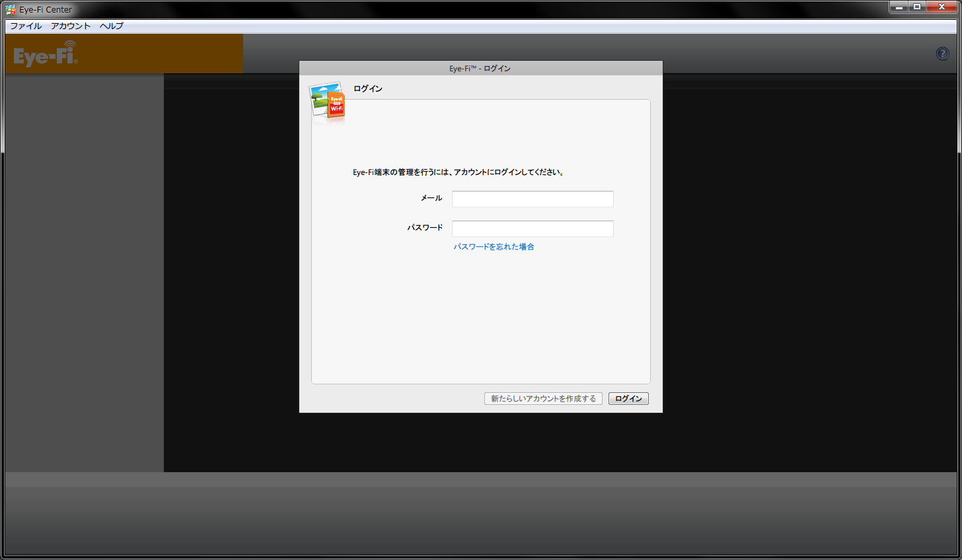
Task: Click the Eye-Fi™ - ログイン dialog title
Action: coord(480,69)
